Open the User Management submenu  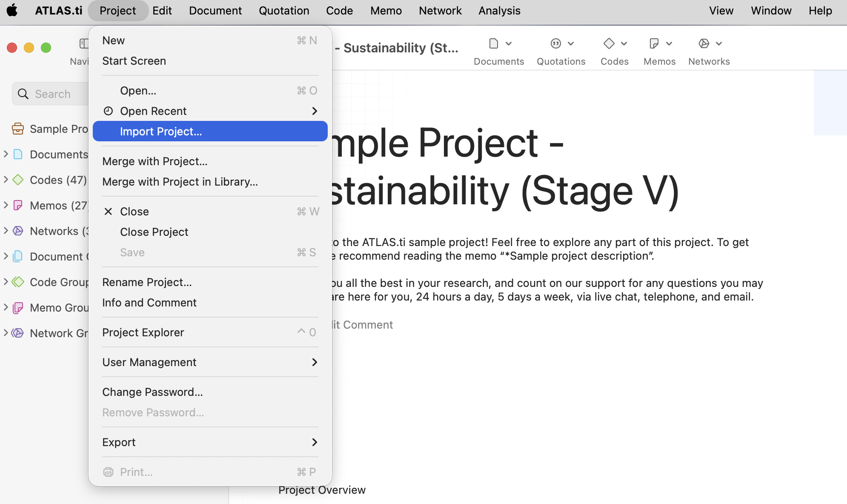click(210, 362)
